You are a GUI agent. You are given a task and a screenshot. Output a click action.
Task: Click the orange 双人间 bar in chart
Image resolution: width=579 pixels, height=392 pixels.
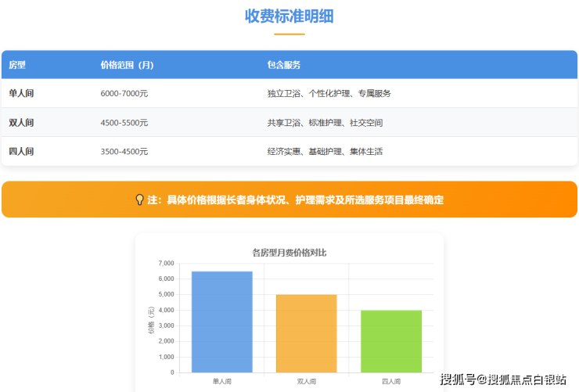click(x=307, y=334)
